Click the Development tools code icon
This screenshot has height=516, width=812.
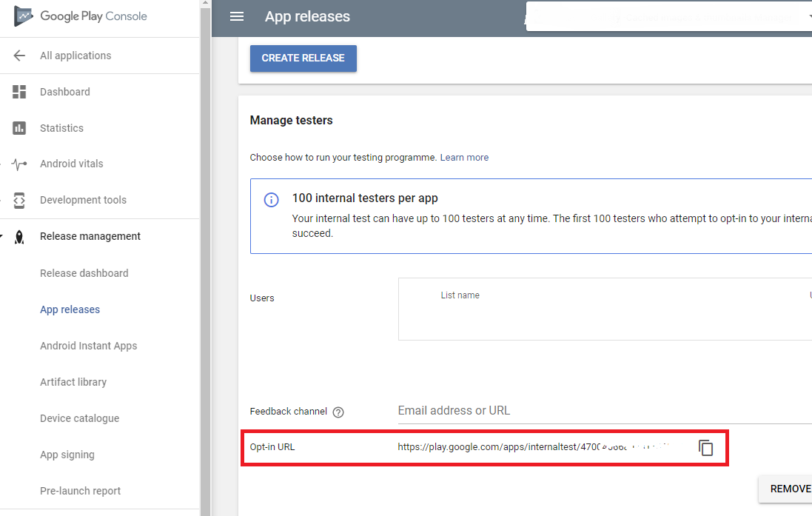point(20,200)
